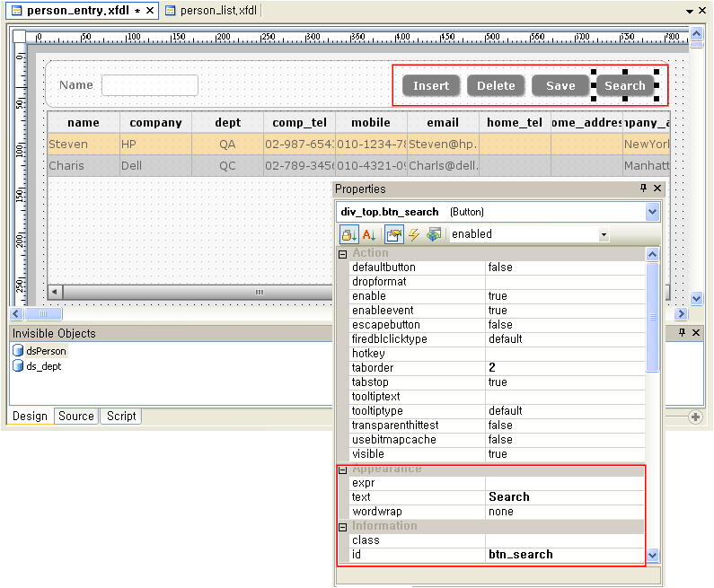
Task: Pin the Properties panel
Action: point(643,189)
